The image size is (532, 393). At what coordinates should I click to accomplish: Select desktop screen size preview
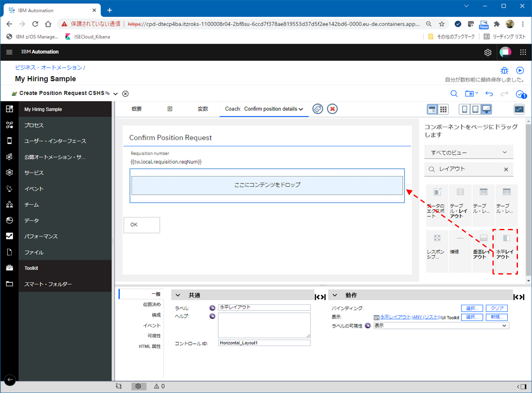coord(487,109)
